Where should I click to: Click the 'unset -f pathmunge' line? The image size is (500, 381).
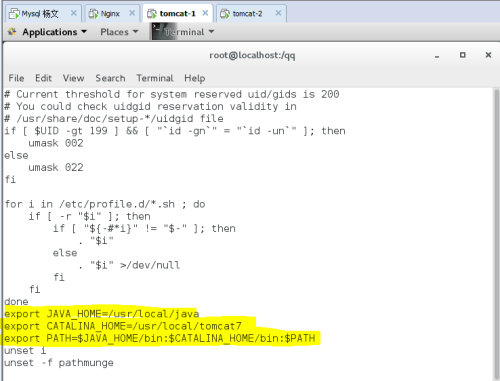pyautogui.click(x=59, y=363)
